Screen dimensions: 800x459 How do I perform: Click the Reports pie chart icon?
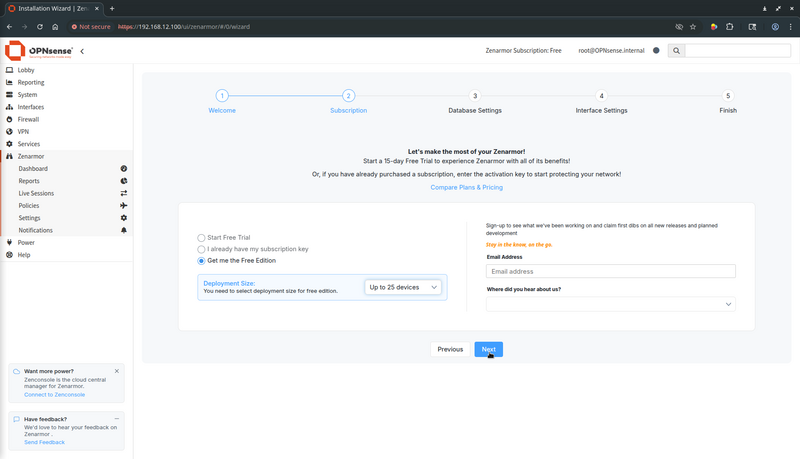pyautogui.click(x=123, y=181)
